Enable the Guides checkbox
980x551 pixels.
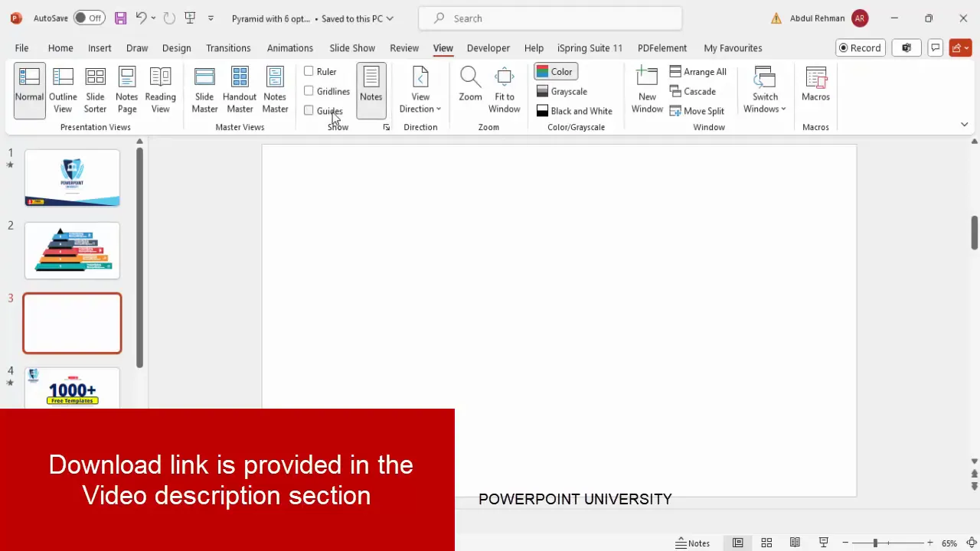[309, 111]
